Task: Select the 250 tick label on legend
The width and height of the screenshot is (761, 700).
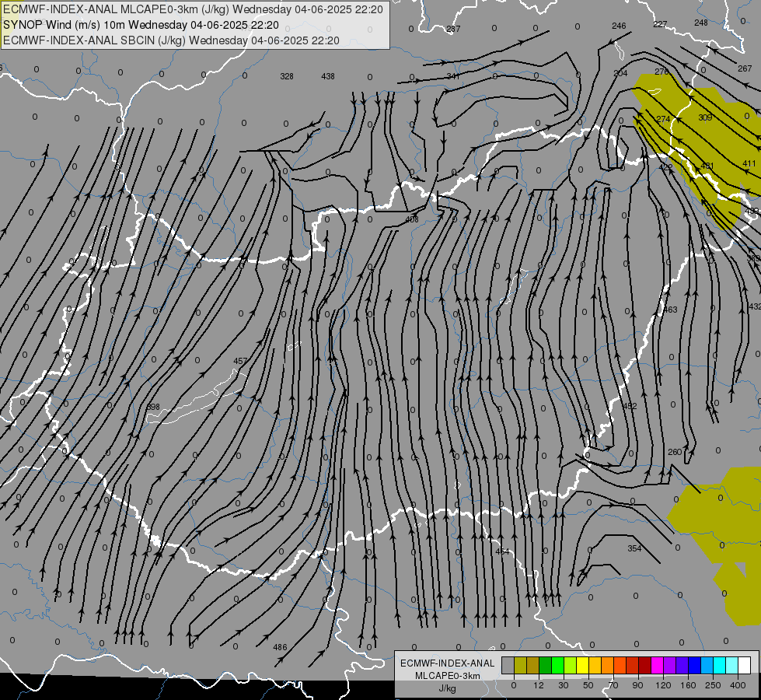Action: (713, 685)
